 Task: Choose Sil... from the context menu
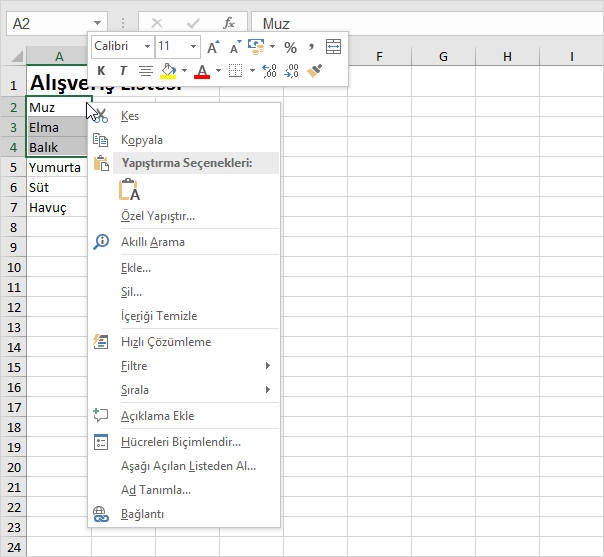click(x=131, y=292)
